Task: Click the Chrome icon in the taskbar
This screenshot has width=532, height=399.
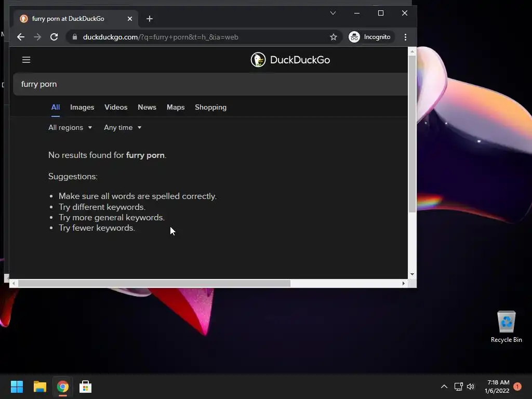Action: pyautogui.click(x=62, y=387)
